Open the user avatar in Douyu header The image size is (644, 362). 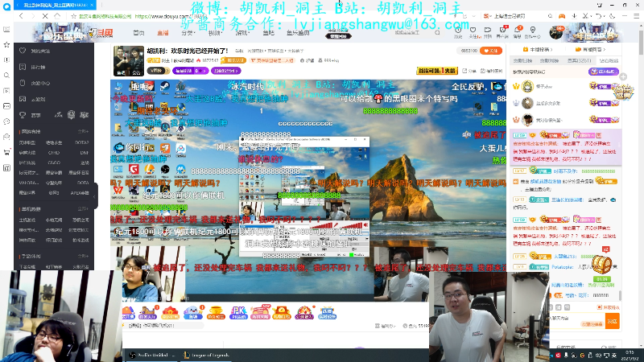[556, 32]
